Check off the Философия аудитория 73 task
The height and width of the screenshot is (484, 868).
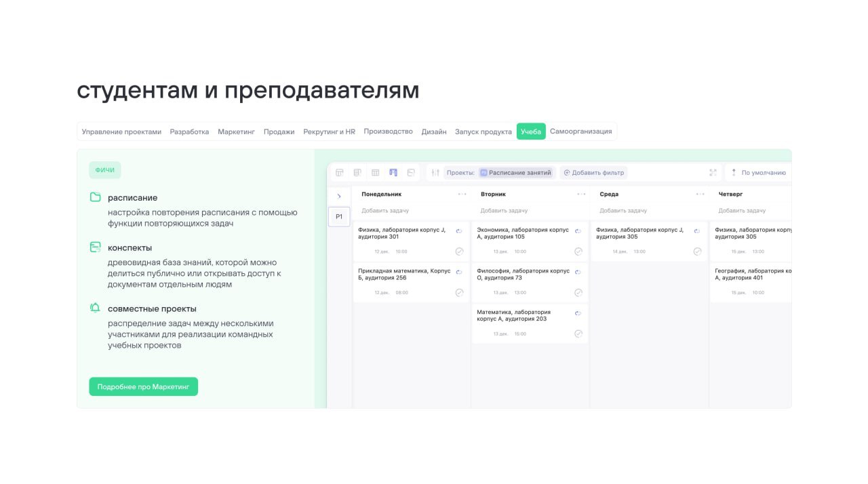click(x=578, y=293)
